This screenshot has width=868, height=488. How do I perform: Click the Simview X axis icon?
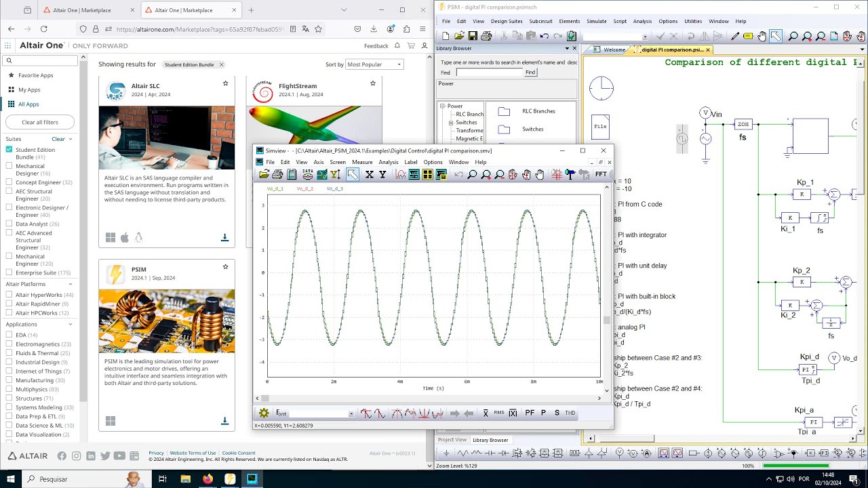pyautogui.click(x=370, y=175)
